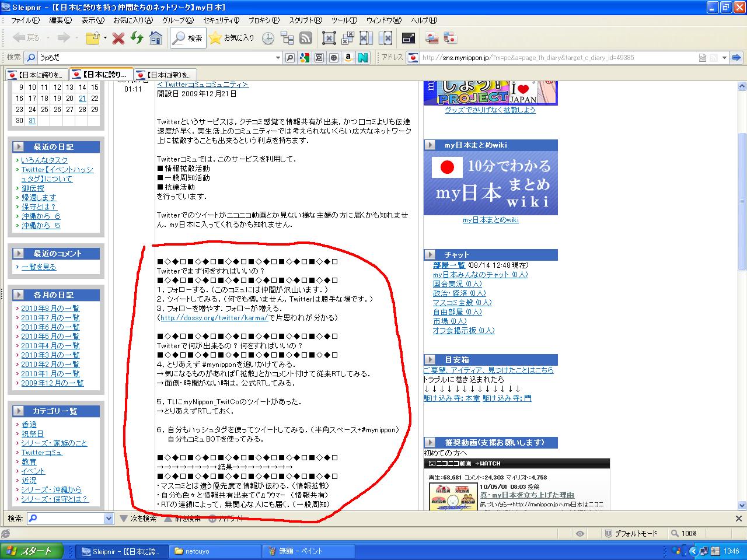Click the Forward arrow button
This screenshot has height=560, width=747.
click(x=63, y=38)
